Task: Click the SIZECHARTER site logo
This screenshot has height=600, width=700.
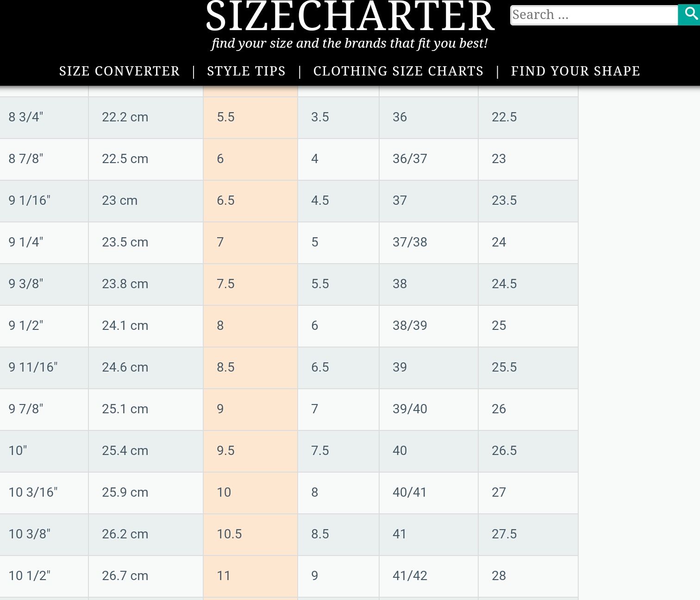Action: point(350,17)
